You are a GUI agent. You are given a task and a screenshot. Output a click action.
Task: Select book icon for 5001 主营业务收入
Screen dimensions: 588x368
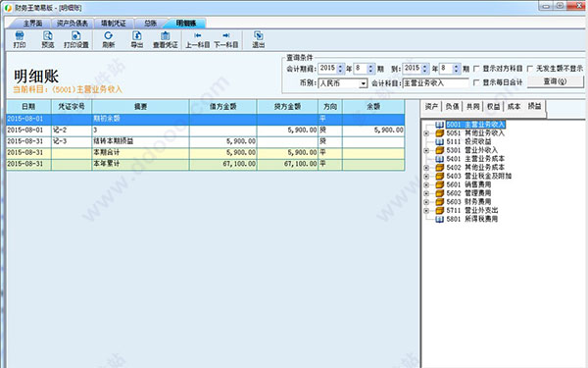[439, 125]
